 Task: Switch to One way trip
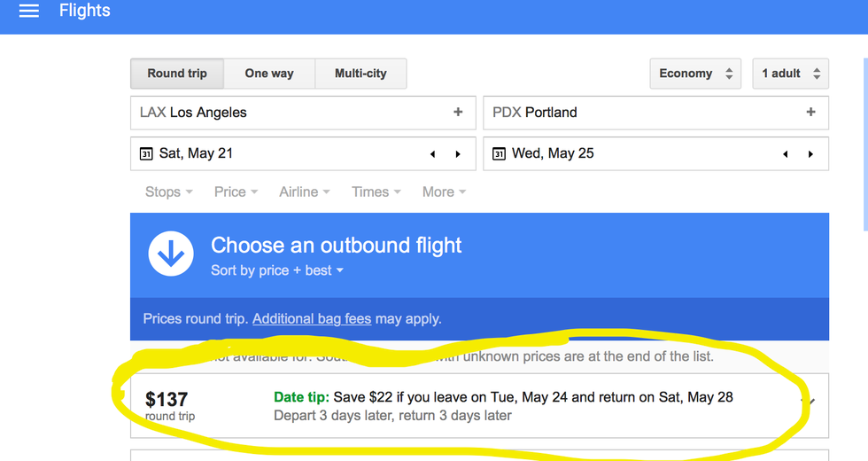click(269, 74)
